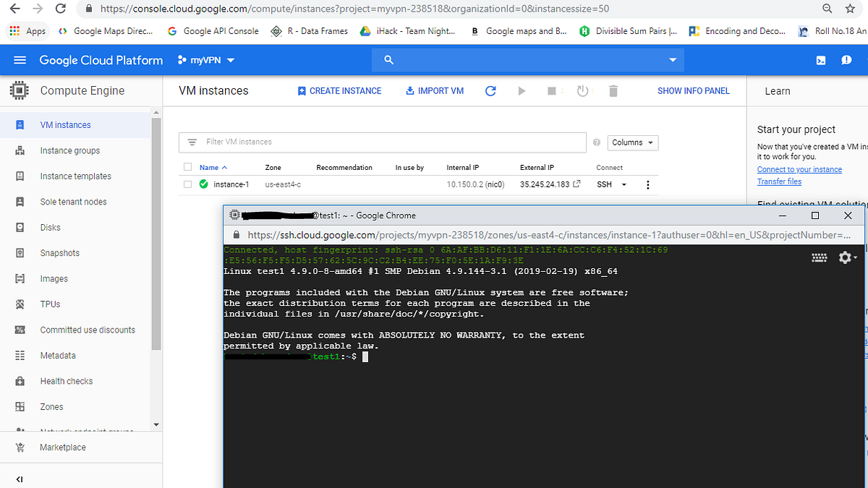Click the Filter VM instances field

(382, 142)
